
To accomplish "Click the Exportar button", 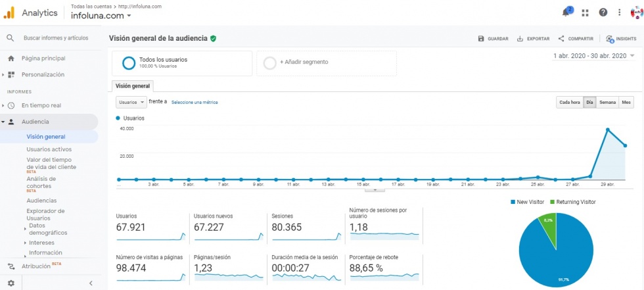I will click(x=533, y=39).
